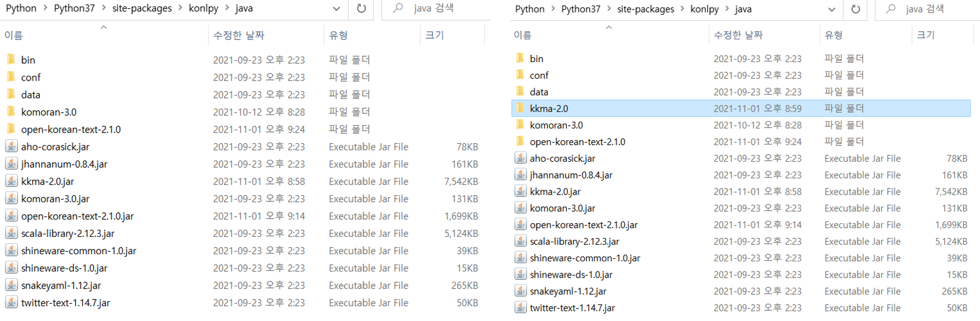Viewport: 980px width, 321px height.
Task: Click snakeyaml-1.12.jar icon in left window
Action: 11,285
